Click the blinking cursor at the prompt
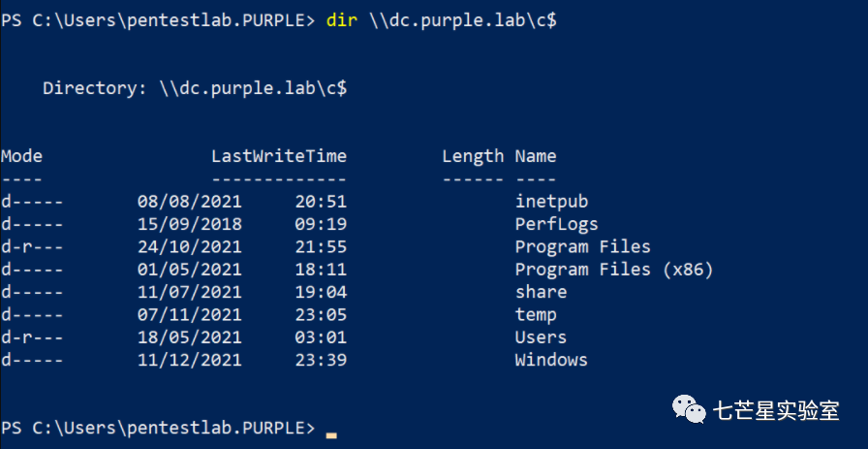The width and height of the screenshot is (868, 449). (331, 435)
